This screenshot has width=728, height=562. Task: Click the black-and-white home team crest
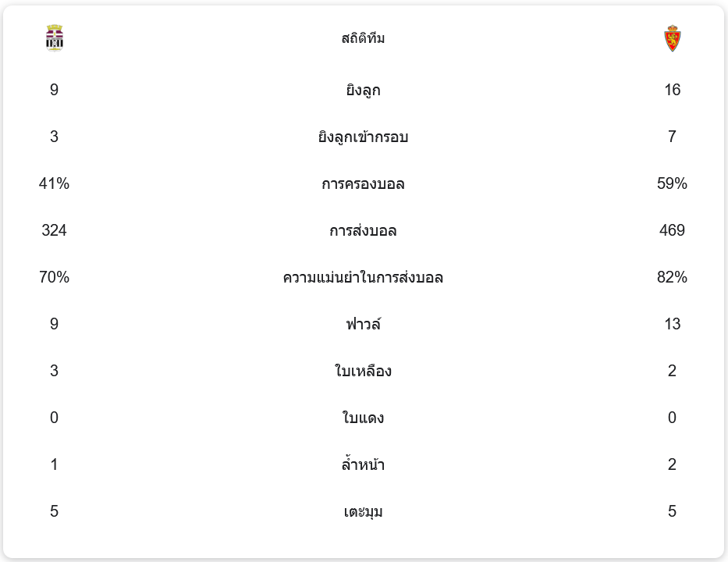(54, 37)
